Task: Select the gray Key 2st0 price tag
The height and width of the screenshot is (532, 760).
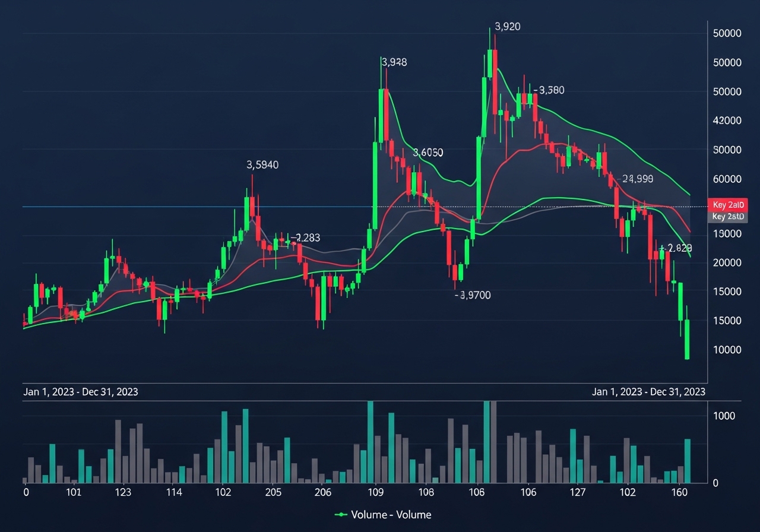Action: 728,217
